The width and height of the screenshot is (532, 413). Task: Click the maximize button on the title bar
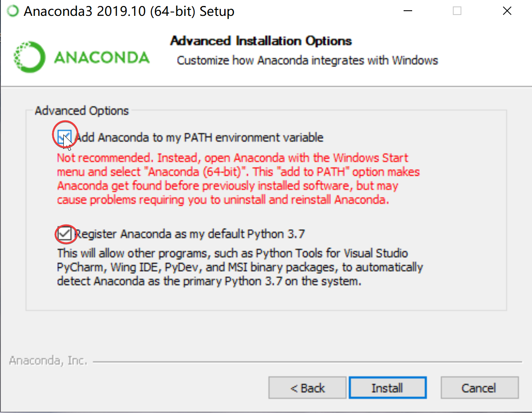point(457,11)
